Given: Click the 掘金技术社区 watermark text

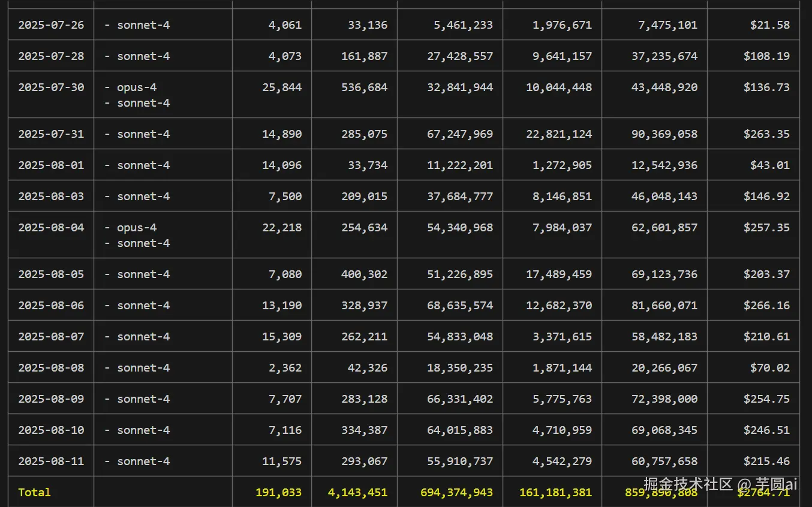Looking at the screenshot, I should 688,484.
